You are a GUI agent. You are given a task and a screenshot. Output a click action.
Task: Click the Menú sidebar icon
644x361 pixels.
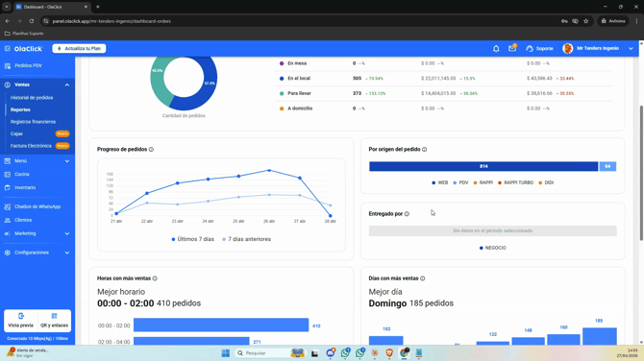(8, 160)
